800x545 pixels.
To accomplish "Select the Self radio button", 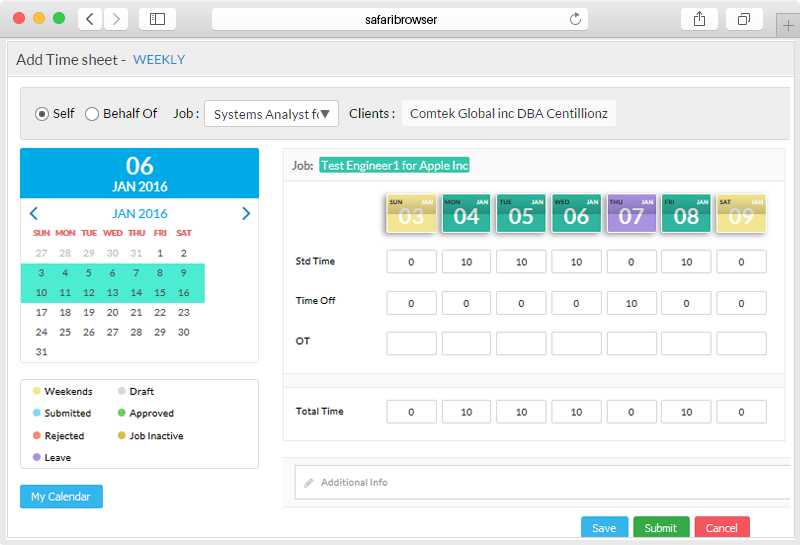I will point(42,114).
